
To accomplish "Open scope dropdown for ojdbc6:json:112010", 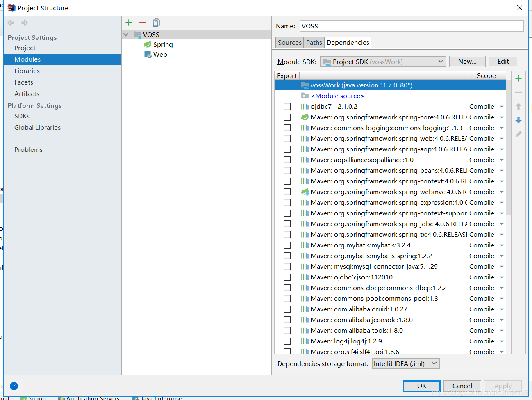I will (x=502, y=277).
